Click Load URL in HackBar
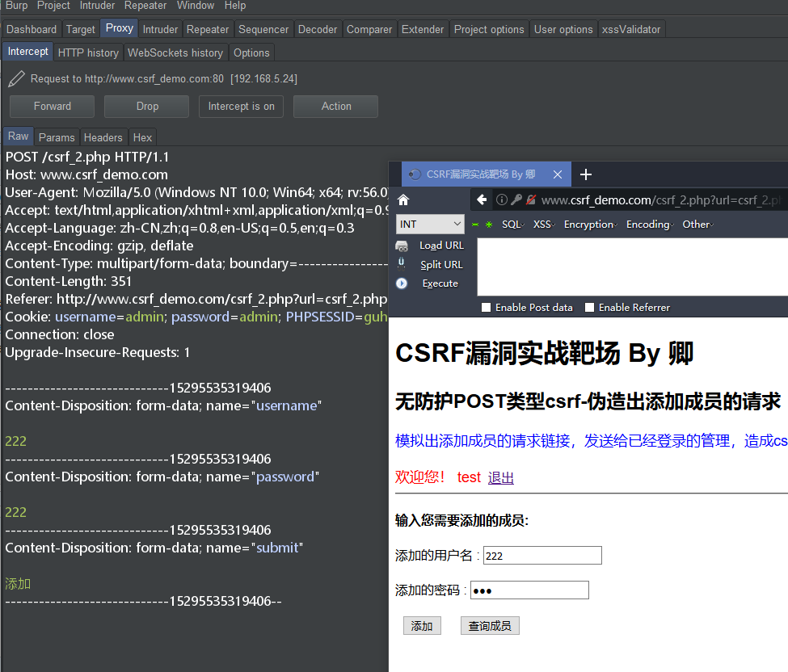The width and height of the screenshot is (788, 672). tap(442, 246)
